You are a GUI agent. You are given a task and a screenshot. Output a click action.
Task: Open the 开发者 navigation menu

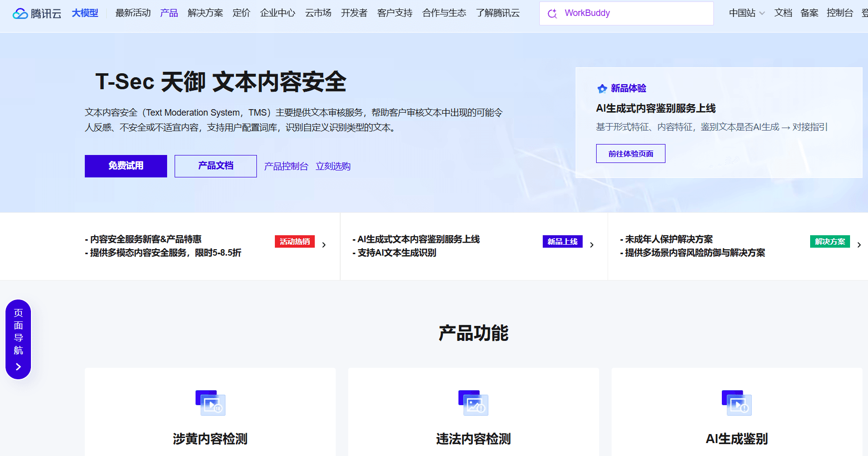[x=354, y=13]
